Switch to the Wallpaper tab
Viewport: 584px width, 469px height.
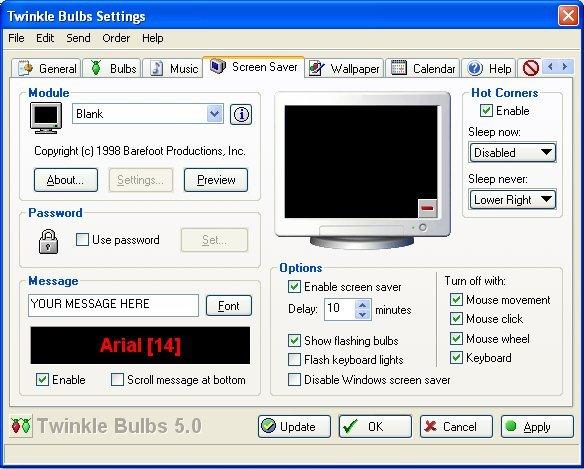pos(344,69)
